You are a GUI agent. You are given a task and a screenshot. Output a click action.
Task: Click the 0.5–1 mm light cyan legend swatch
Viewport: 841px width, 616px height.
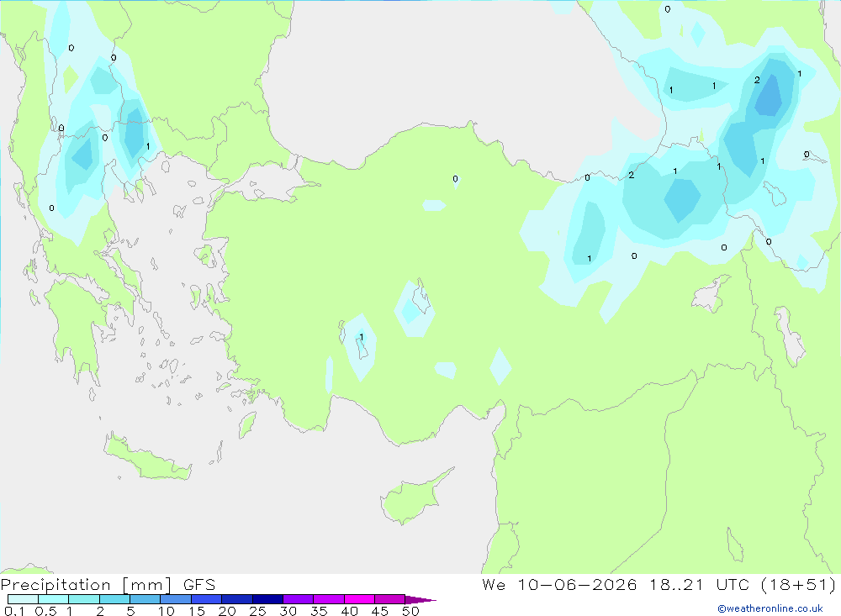tap(54, 599)
